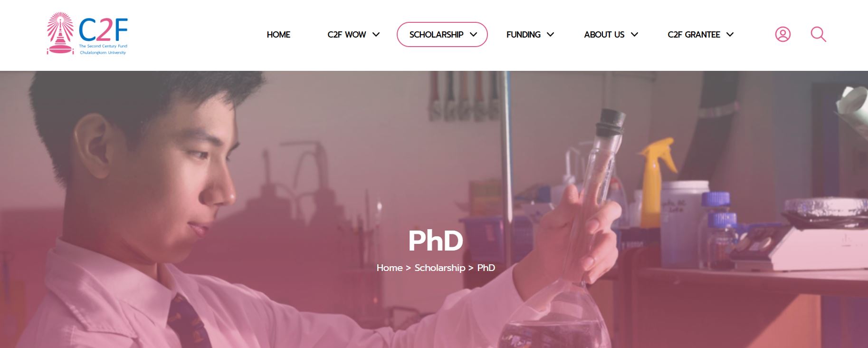Expand the C2F WOW chevron arrow
The height and width of the screenshot is (348, 868).
[x=376, y=34]
